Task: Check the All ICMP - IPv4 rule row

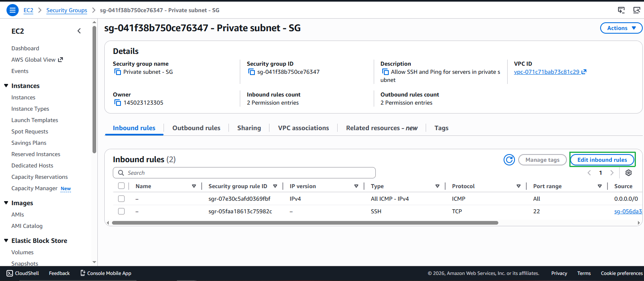Action: [x=121, y=199]
